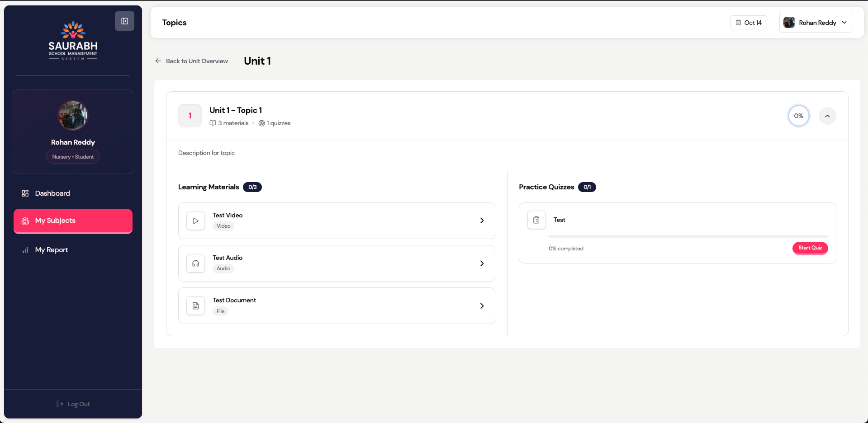Screen dimensions: 868x423
Task: Collapse the Unit 1 - Topic 1 section
Action: coord(827,116)
